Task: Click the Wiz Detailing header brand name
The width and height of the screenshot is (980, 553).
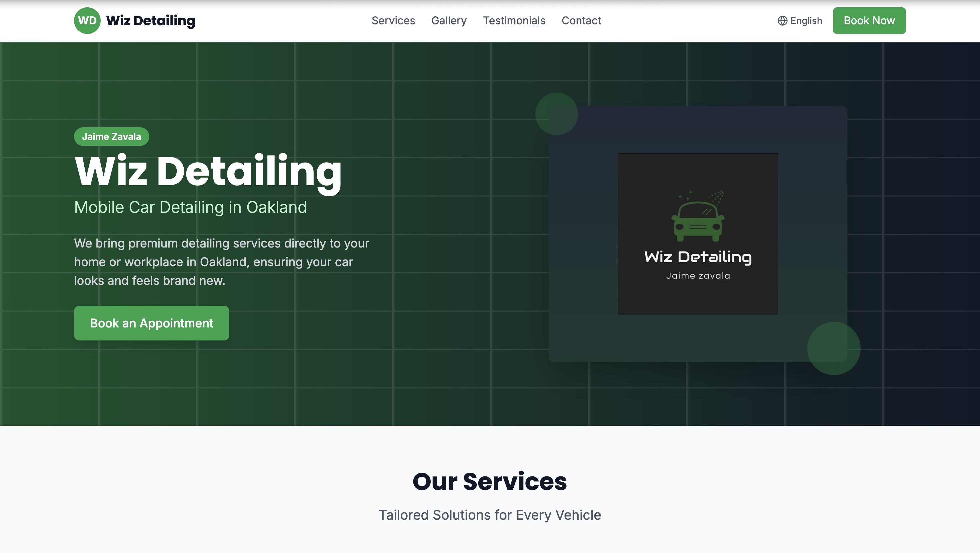Action: [x=151, y=21]
